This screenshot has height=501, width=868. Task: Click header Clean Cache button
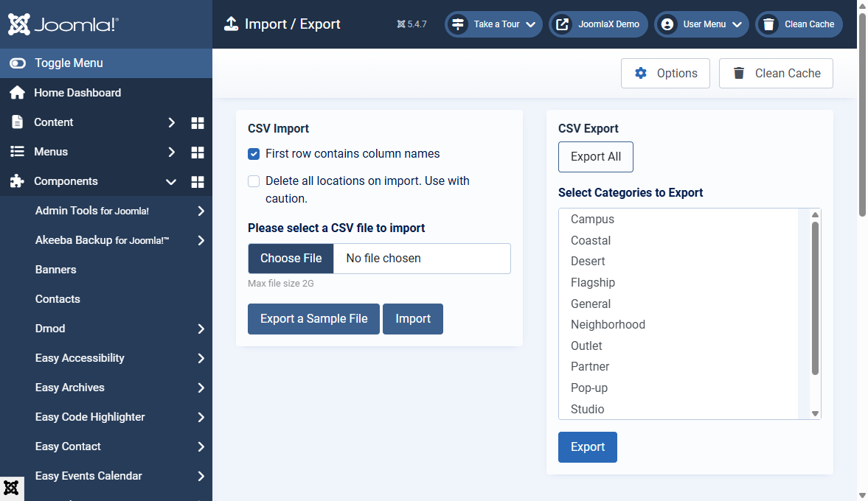click(799, 24)
